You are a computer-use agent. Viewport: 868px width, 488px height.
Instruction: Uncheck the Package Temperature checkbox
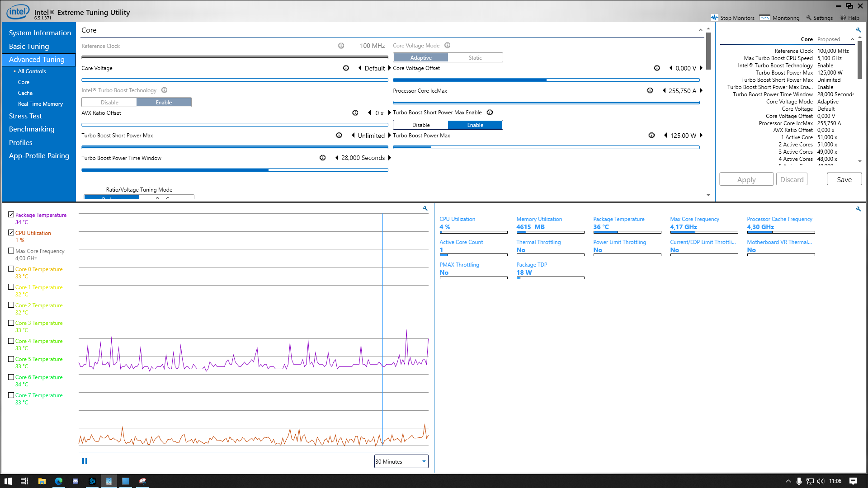(11, 215)
